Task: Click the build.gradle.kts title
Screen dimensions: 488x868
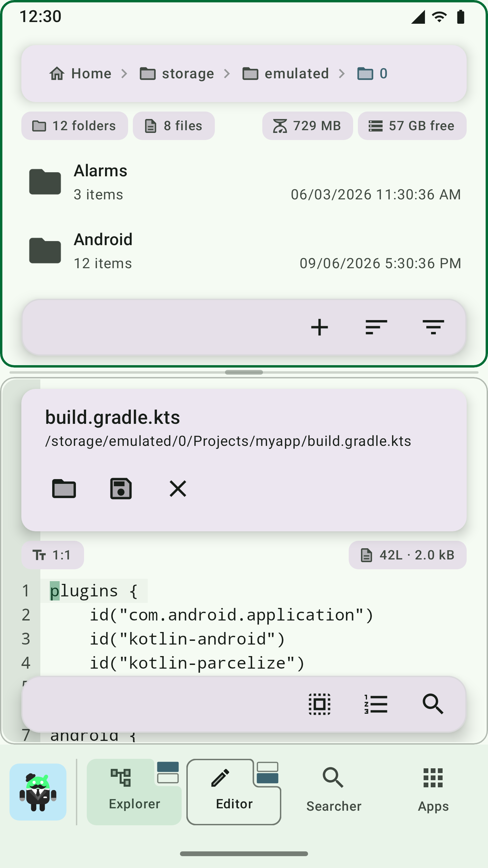Action: point(113,417)
